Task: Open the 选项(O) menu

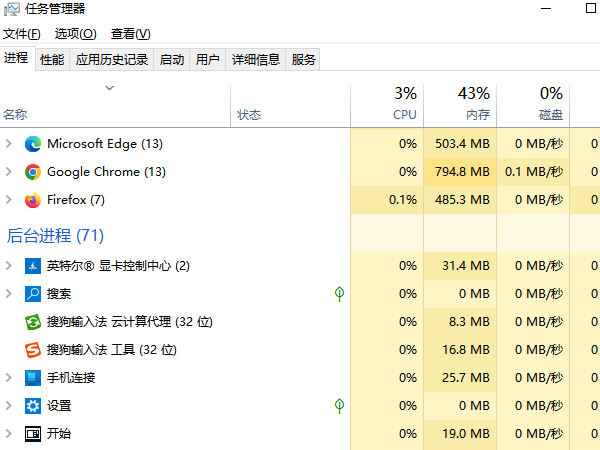Action: pos(76,34)
